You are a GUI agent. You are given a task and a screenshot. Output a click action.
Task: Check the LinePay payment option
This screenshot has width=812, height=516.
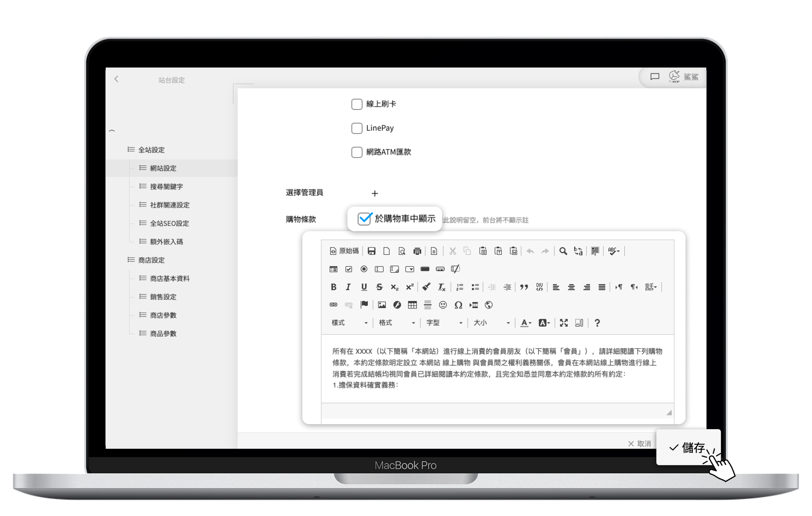(357, 128)
